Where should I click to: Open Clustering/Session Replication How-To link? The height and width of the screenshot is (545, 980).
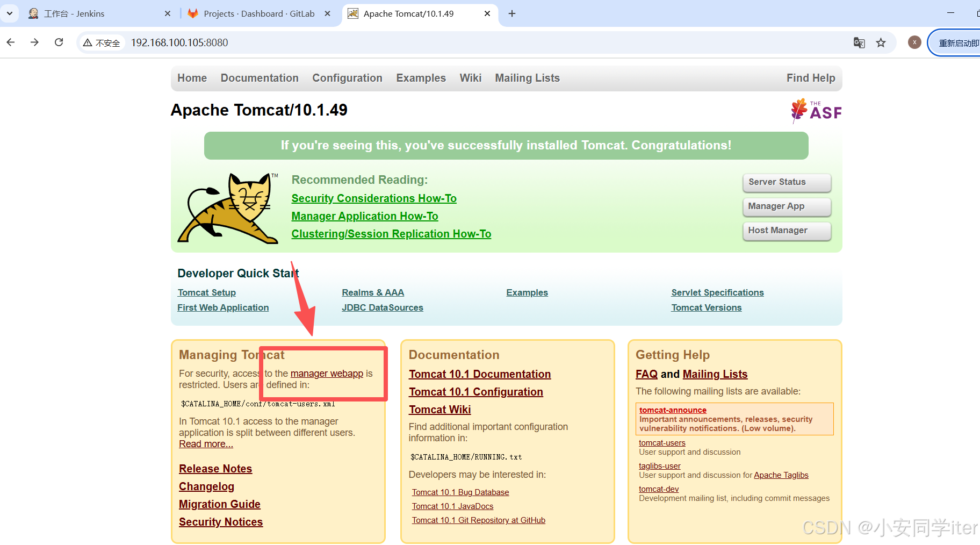coord(391,234)
